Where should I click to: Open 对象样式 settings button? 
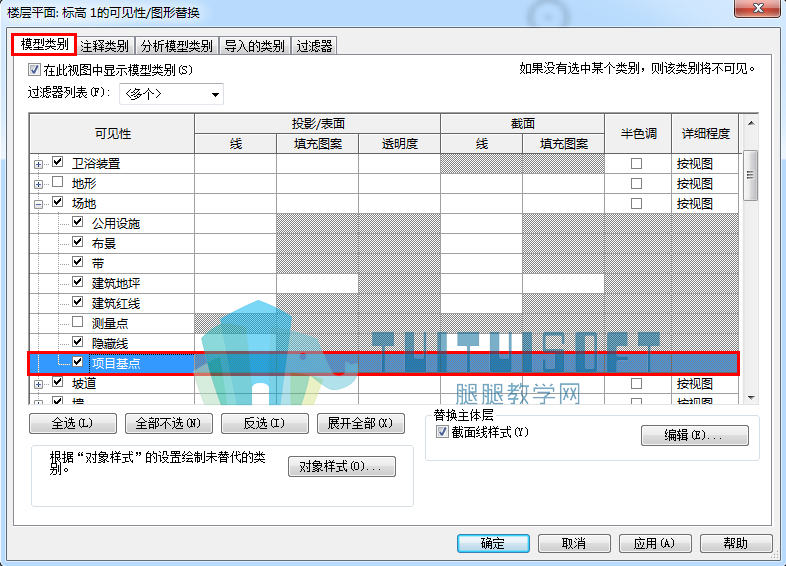tap(342, 467)
